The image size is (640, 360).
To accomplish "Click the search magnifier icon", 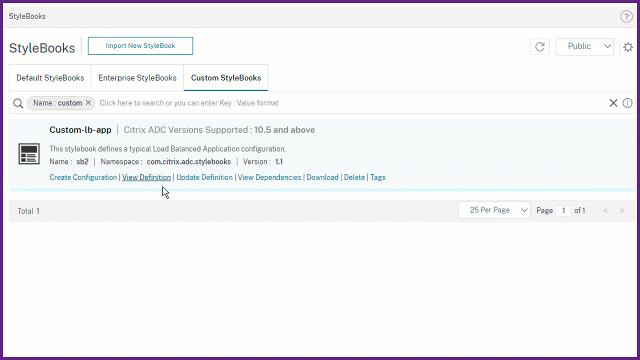I will tap(18, 103).
